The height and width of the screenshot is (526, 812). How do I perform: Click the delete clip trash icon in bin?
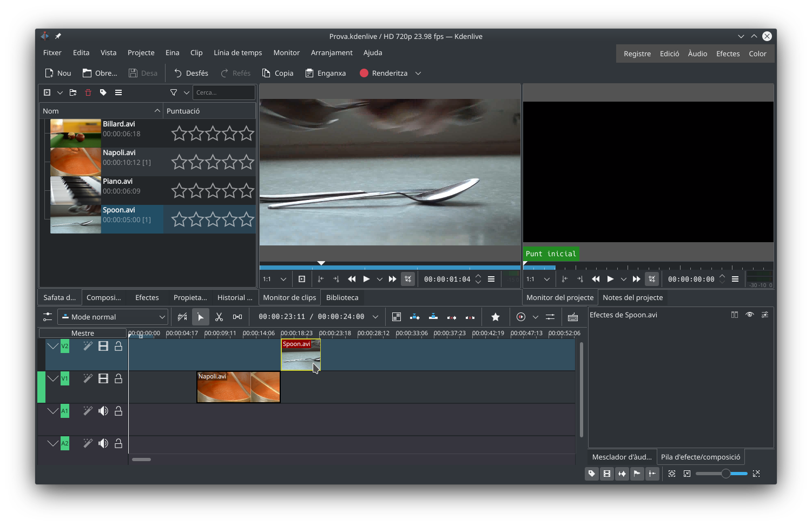click(x=88, y=92)
